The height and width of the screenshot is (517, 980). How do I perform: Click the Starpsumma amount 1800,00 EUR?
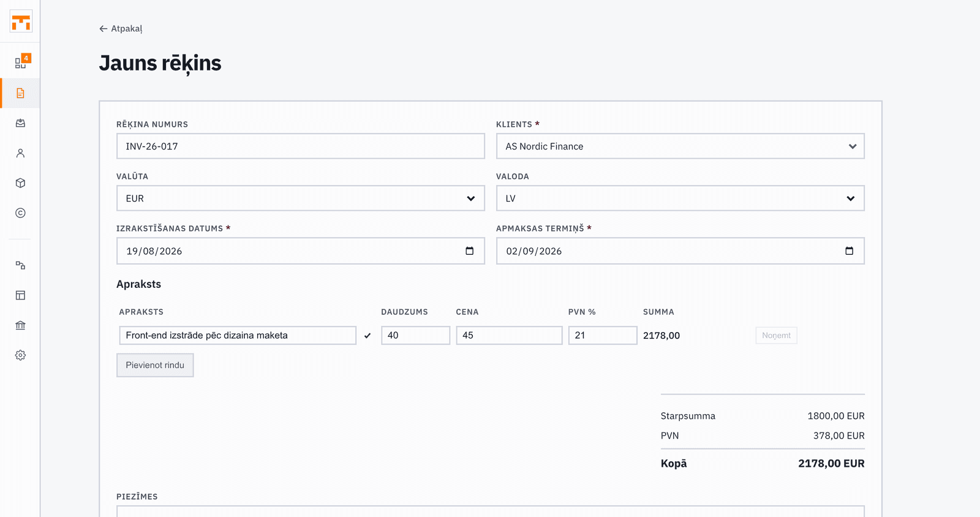pyautogui.click(x=836, y=416)
